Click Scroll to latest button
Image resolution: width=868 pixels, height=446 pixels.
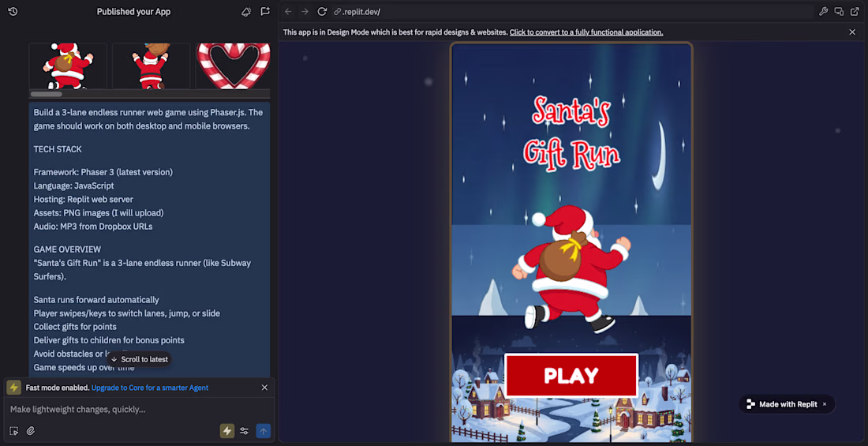(x=139, y=359)
